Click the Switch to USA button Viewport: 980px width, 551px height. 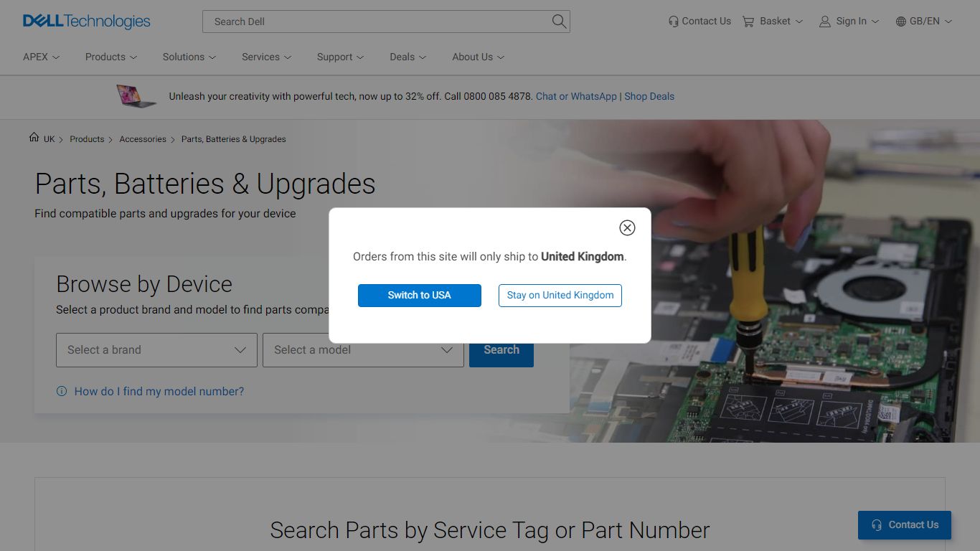point(420,296)
